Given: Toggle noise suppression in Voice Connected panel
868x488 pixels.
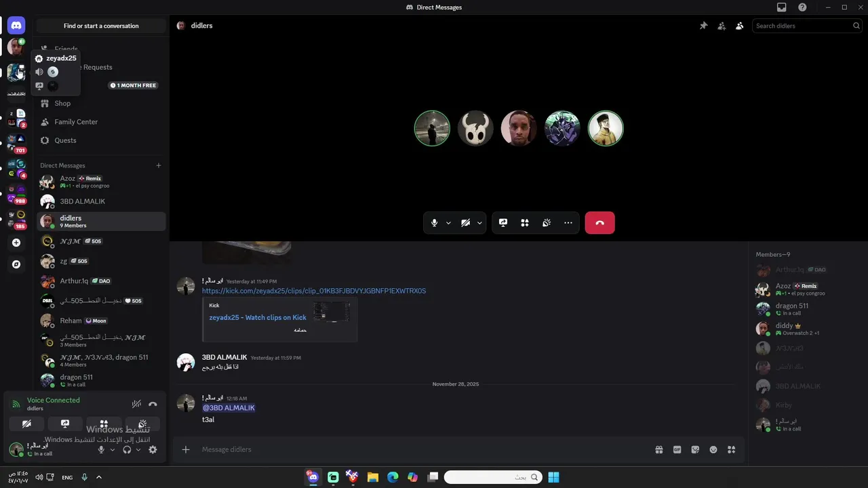Looking at the screenshot, I should click(x=136, y=404).
